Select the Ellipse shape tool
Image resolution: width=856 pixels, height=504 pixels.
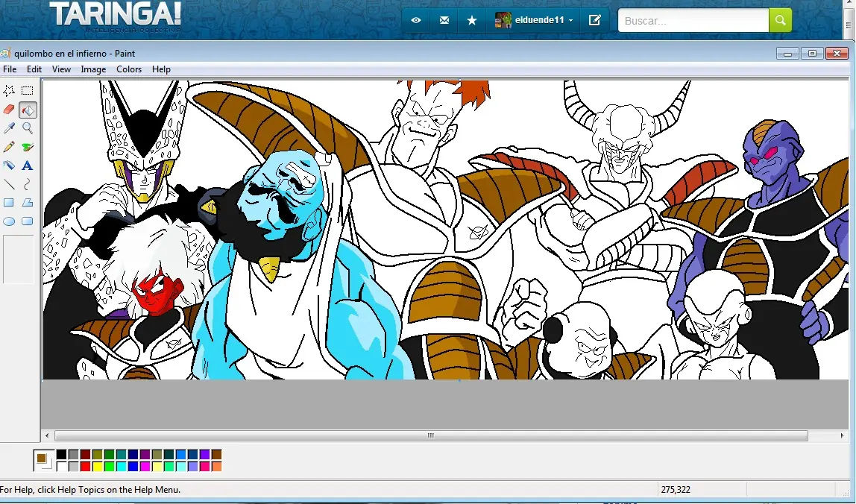[x=9, y=221]
